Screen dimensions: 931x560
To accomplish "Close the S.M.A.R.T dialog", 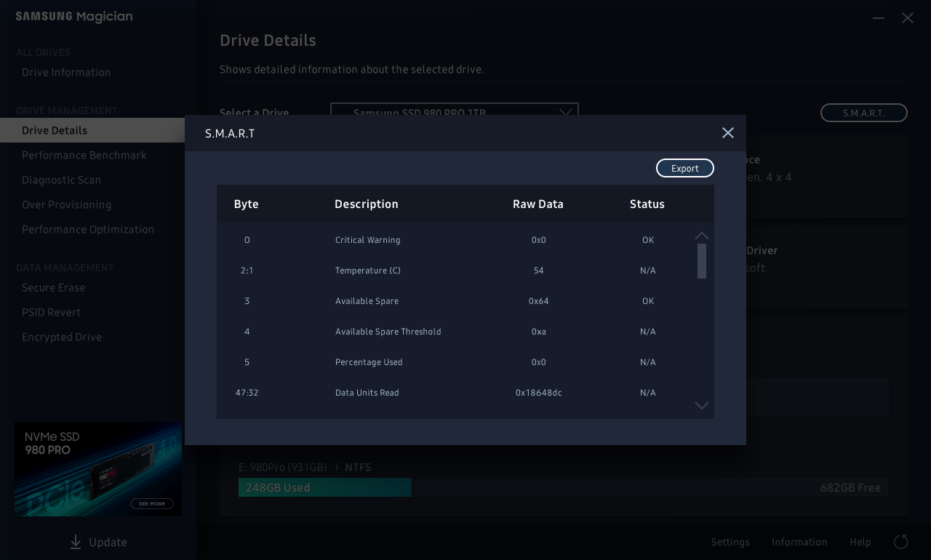I will 728,132.
